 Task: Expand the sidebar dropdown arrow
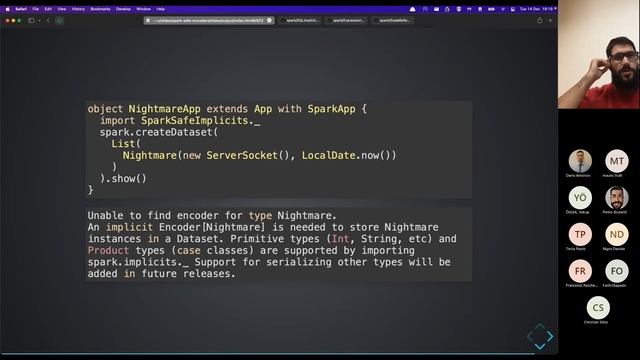39,20
